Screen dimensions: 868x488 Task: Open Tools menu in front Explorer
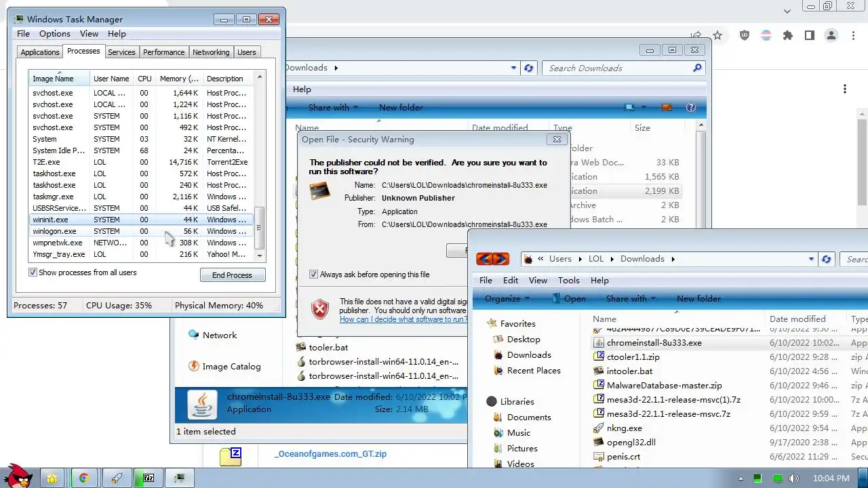point(568,281)
